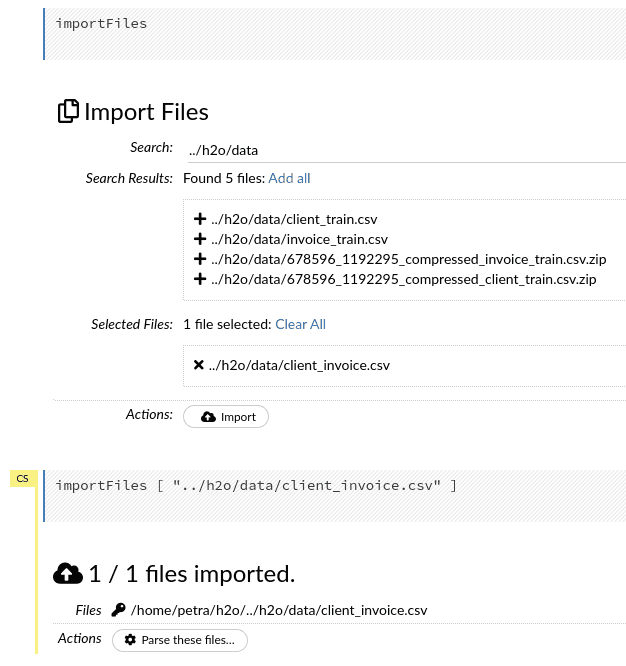Screen dimensions: 626x666
Task: Click the Import Files copy icon heading
Action: pyautogui.click(x=68, y=111)
